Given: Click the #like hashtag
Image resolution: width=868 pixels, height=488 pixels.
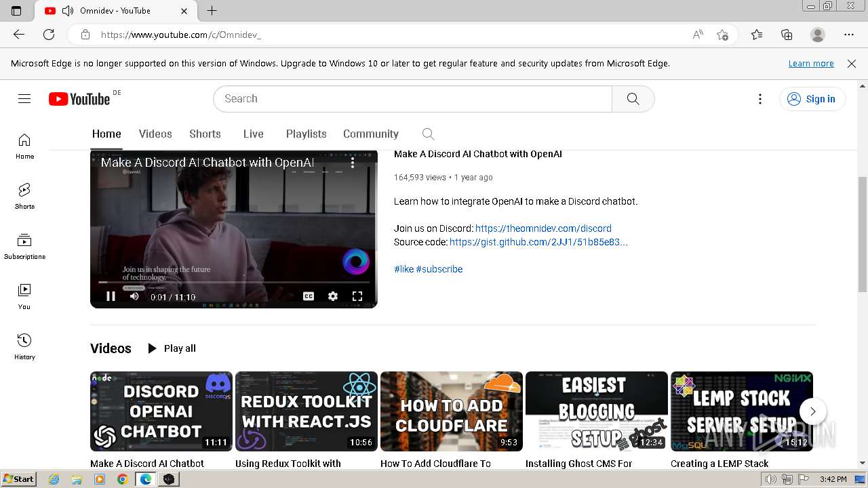Looking at the screenshot, I should coord(403,269).
